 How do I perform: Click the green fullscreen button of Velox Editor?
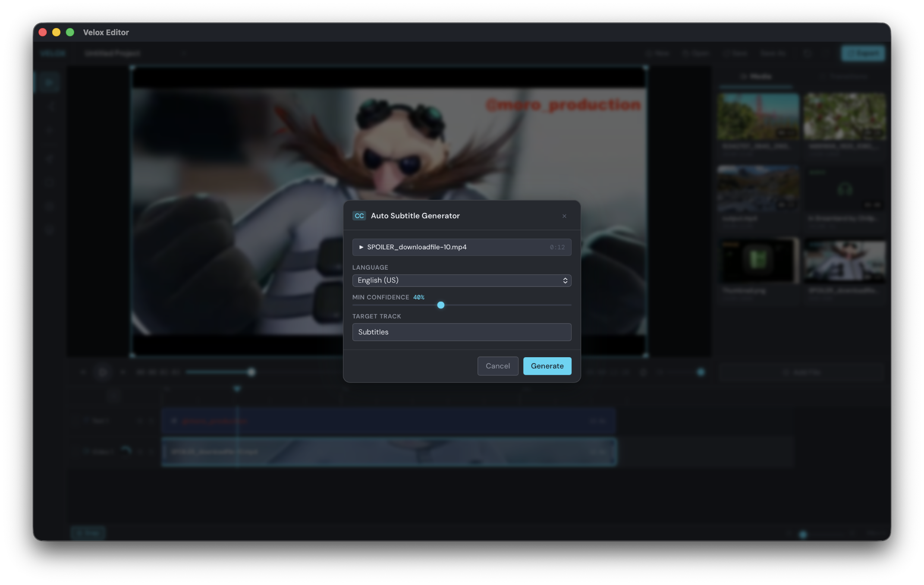[70, 32]
